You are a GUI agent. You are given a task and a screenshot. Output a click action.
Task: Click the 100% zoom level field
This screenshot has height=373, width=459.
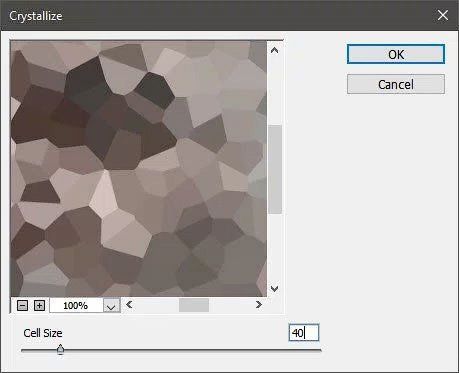(76, 305)
